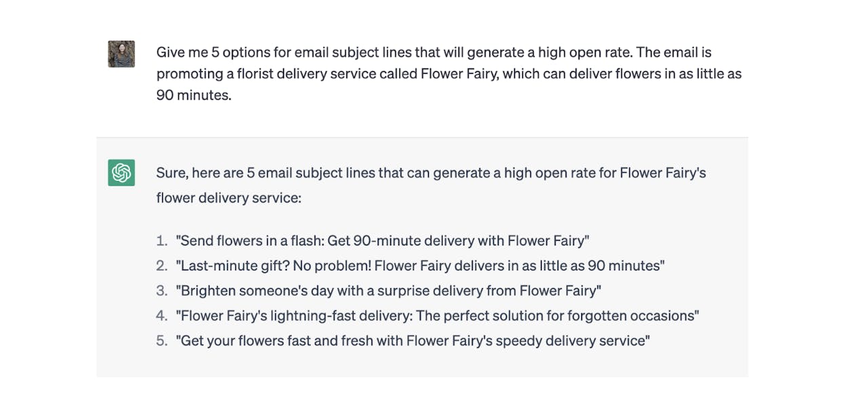
Task: Click "90 minutes." ending the user prompt
Action: tap(194, 96)
